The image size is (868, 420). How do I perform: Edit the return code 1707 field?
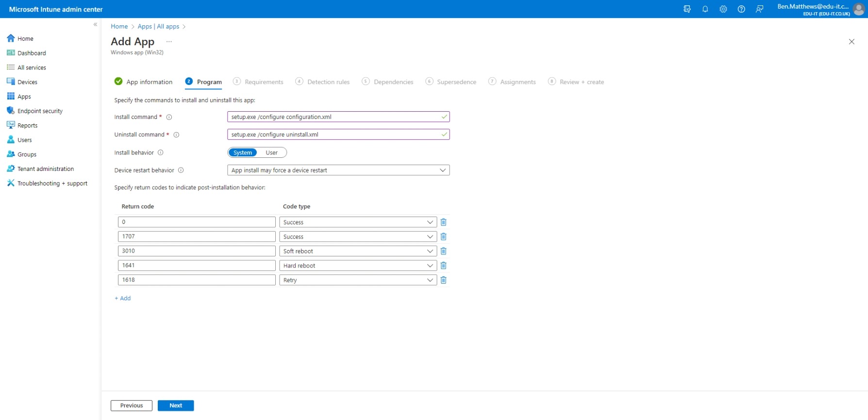197,236
